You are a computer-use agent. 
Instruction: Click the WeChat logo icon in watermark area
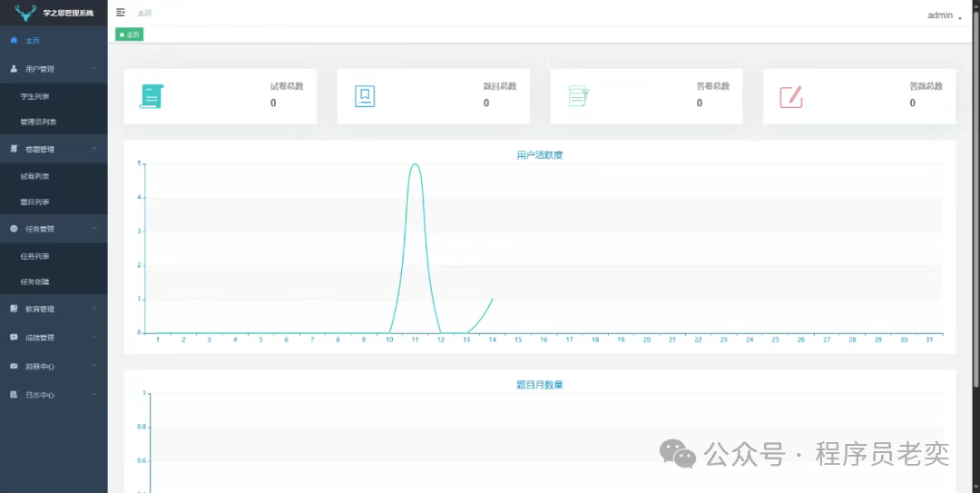(x=678, y=452)
